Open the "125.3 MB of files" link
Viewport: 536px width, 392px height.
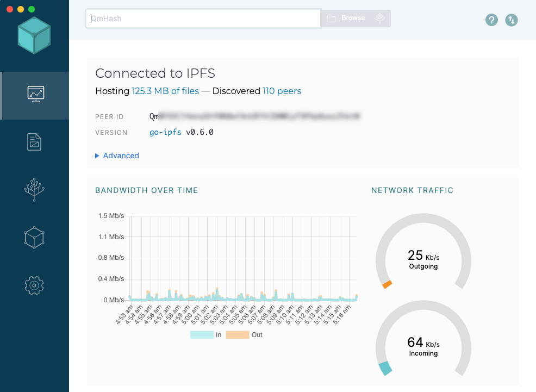pos(165,91)
